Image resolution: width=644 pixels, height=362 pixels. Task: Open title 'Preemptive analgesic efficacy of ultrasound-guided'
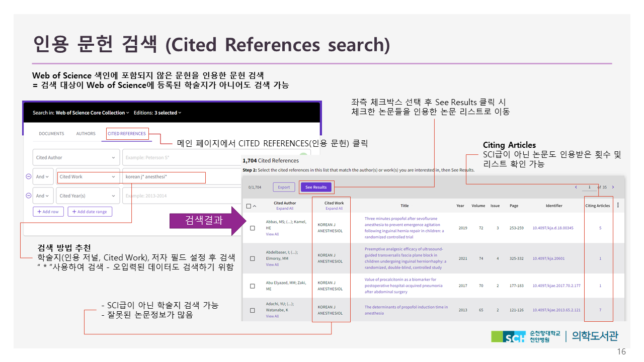(406, 258)
